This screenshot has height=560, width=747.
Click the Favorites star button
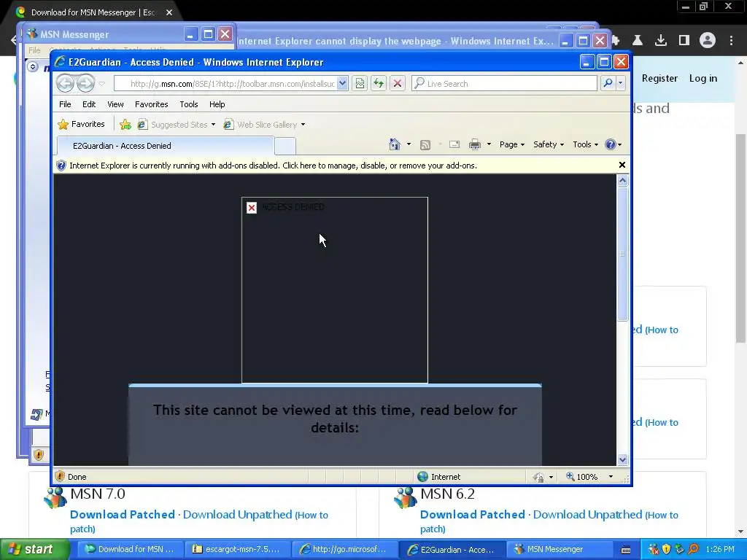click(x=81, y=124)
